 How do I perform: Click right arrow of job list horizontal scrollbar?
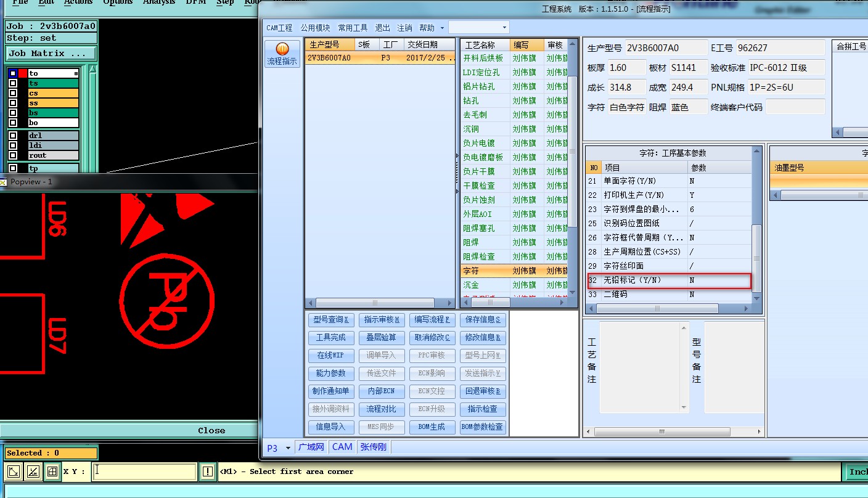coord(450,303)
